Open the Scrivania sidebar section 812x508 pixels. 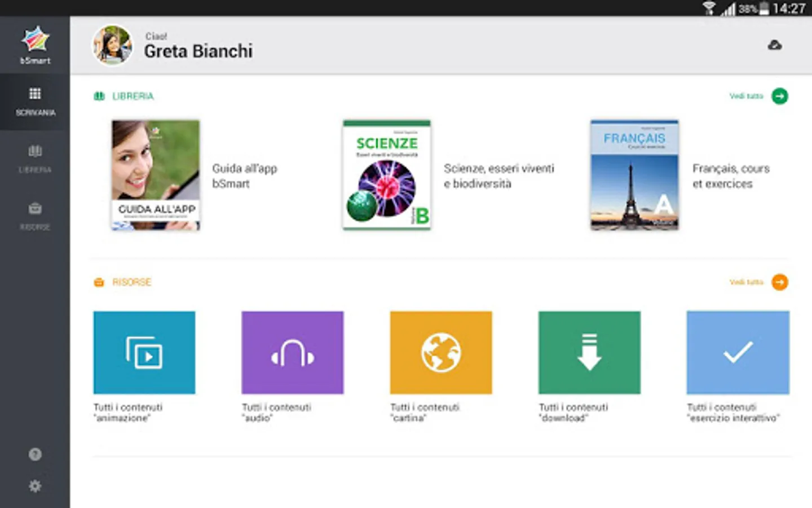coord(35,102)
